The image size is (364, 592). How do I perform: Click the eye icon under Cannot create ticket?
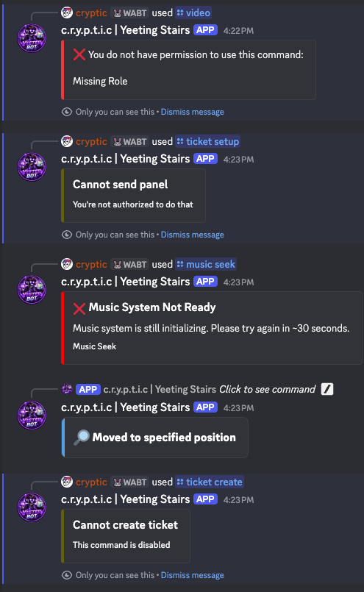(x=67, y=575)
